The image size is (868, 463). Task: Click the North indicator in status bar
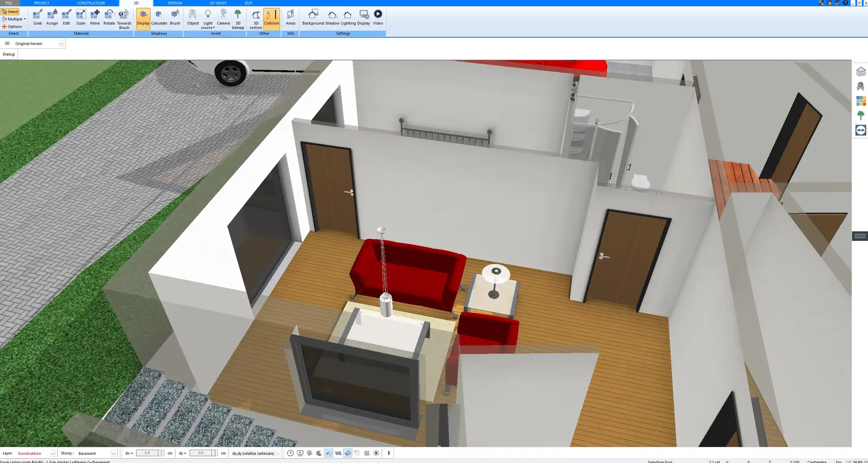[376, 453]
